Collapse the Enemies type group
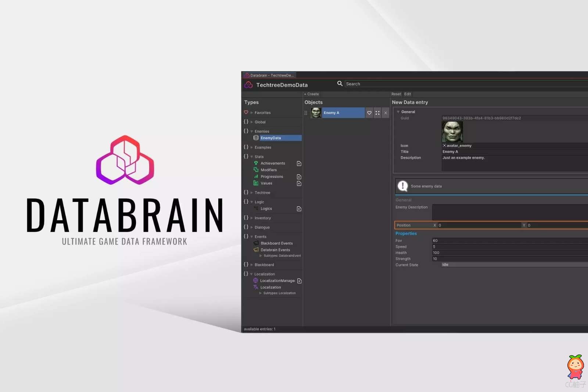Image resolution: width=588 pixels, height=392 pixels. [x=252, y=131]
